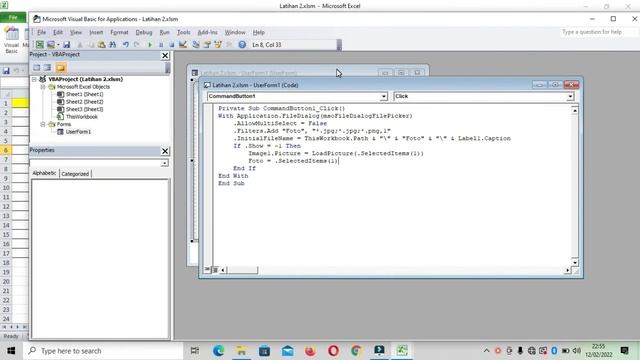The height and width of the screenshot is (360, 640).
Task: Close the Project - VBAProject panel
Action: click(x=165, y=56)
